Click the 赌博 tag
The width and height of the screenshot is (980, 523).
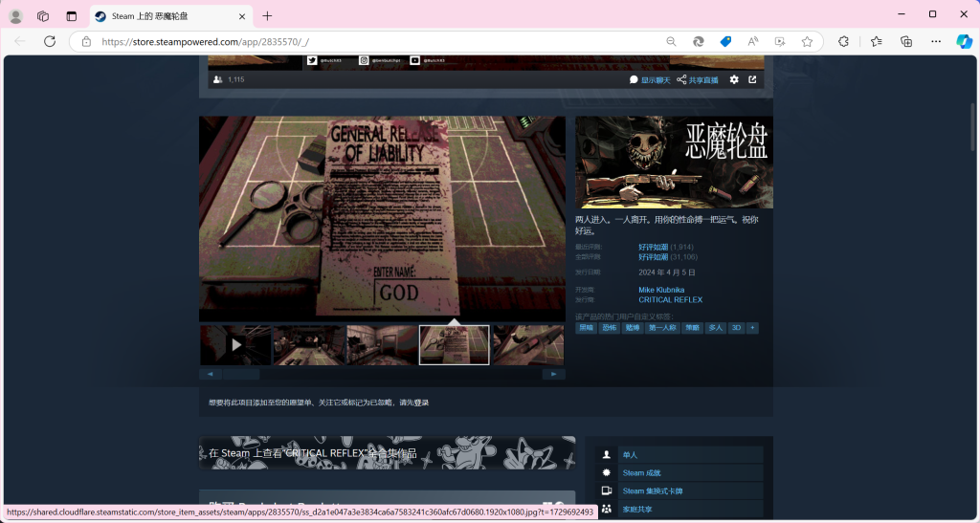coord(632,328)
